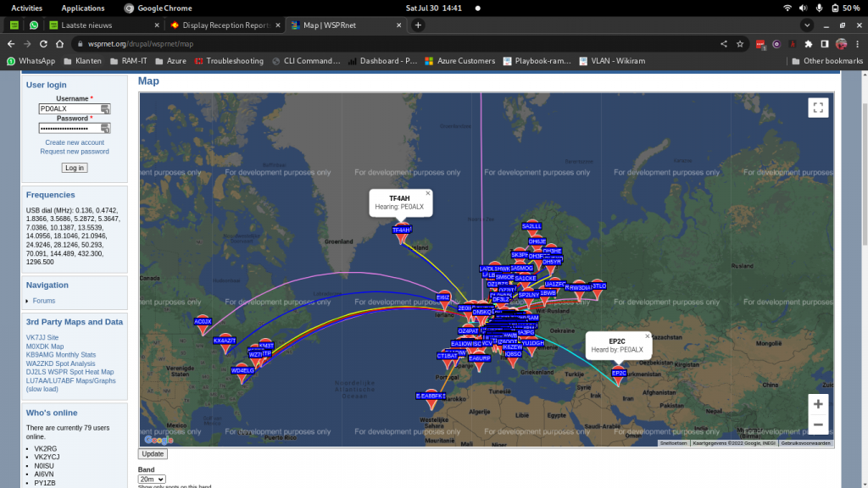Open Chrome extensions puzzle icon
The image size is (868, 488).
[809, 44]
